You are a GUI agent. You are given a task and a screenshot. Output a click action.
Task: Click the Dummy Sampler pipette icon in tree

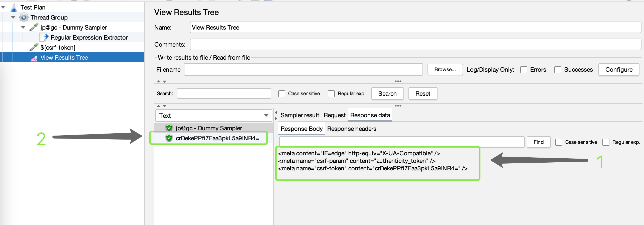(x=34, y=27)
